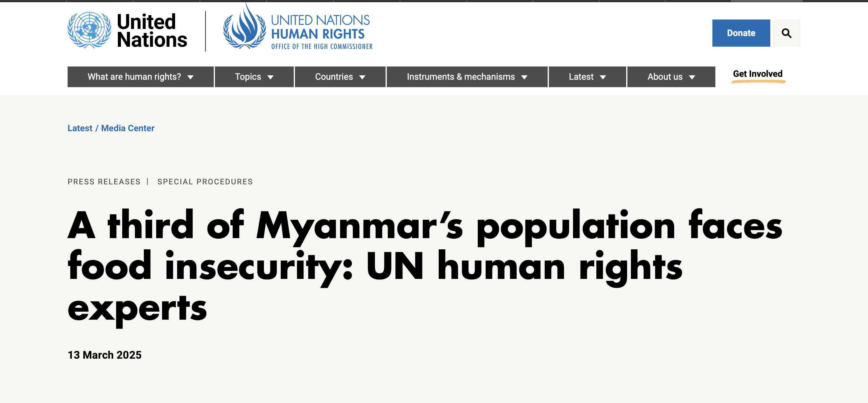The width and height of the screenshot is (868, 403).
Task: Open the Countries navigation menu
Action: (340, 77)
